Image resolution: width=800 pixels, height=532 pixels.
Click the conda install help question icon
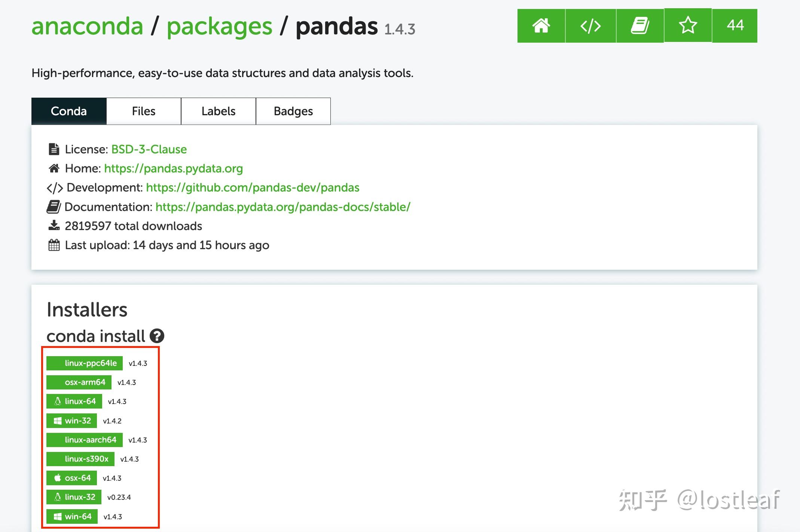(157, 336)
